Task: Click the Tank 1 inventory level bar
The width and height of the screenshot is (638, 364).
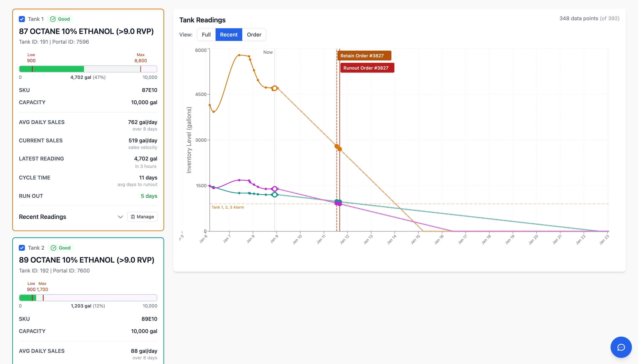Action: pyautogui.click(x=88, y=69)
